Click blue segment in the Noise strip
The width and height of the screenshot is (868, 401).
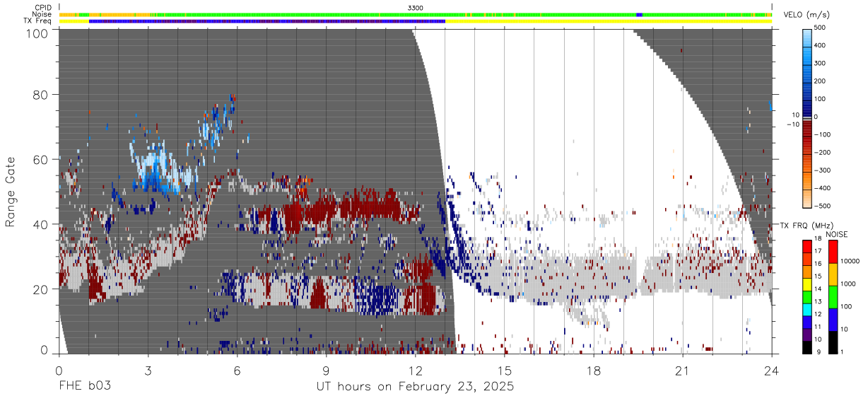pos(640,14)
